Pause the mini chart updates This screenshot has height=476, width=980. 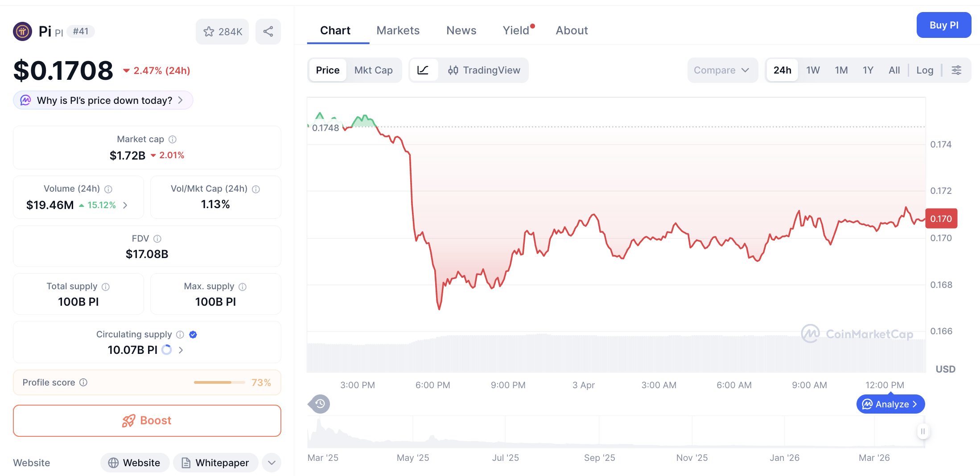click(923, 431)
